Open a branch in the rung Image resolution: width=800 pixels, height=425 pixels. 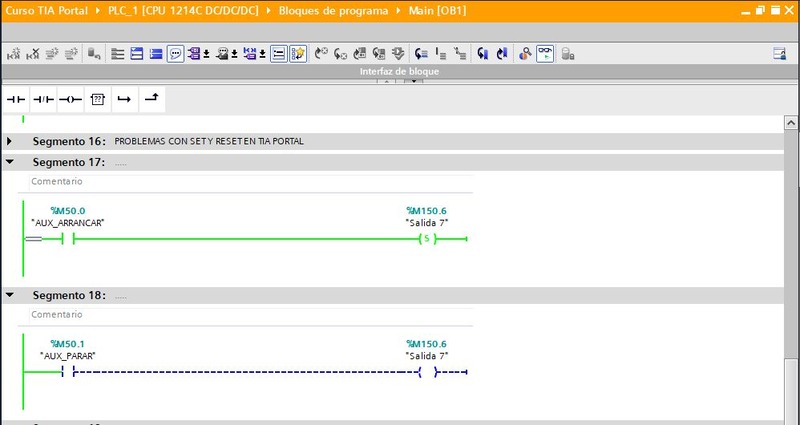tap(124, 100)
